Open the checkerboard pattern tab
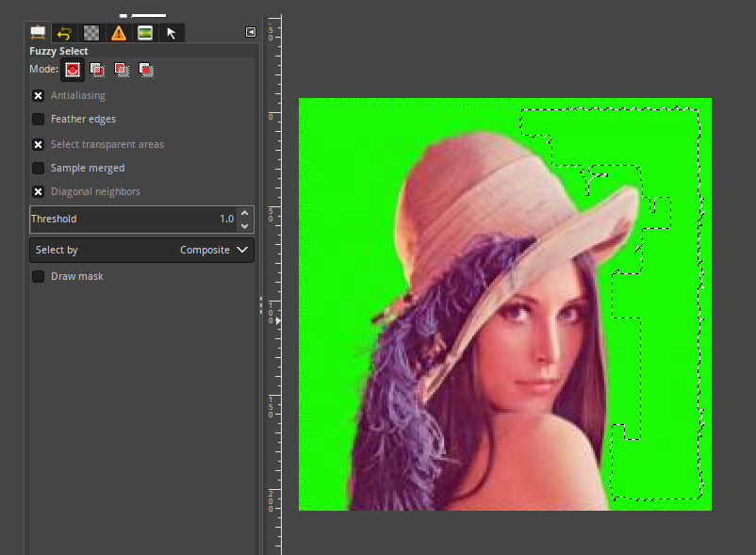This screenshot has width=756, height=555. [90, 33]
